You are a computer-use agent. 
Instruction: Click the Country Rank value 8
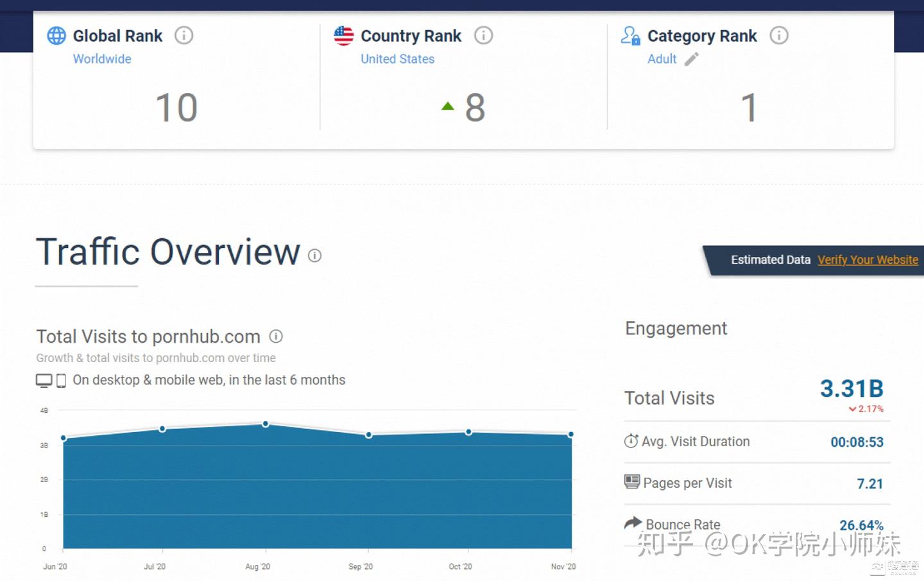(475, 107)
